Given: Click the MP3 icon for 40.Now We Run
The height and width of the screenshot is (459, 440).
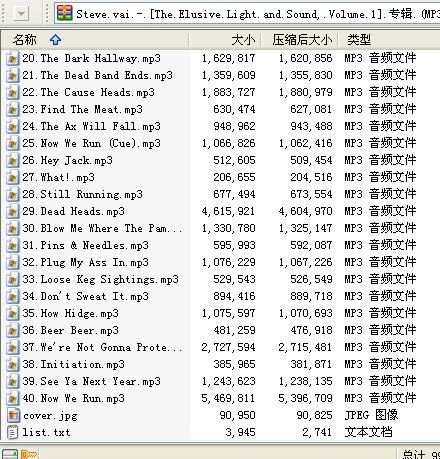Looking at the screenshot, I should click(x=13, y=398).
